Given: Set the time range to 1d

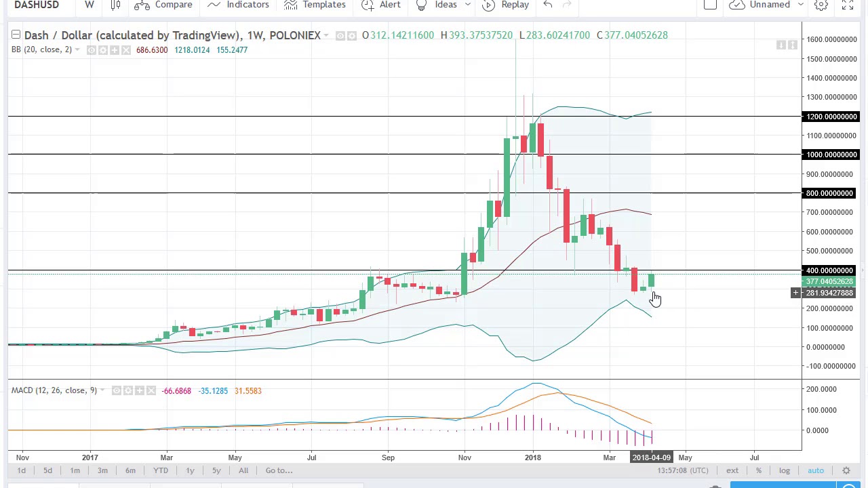Looking at the screenshot, I should point(21,470).
